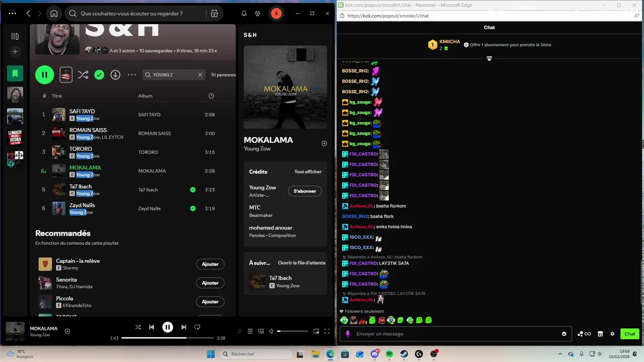
Task: Open the Spotify profile avatar S
Action: [276, 14]
